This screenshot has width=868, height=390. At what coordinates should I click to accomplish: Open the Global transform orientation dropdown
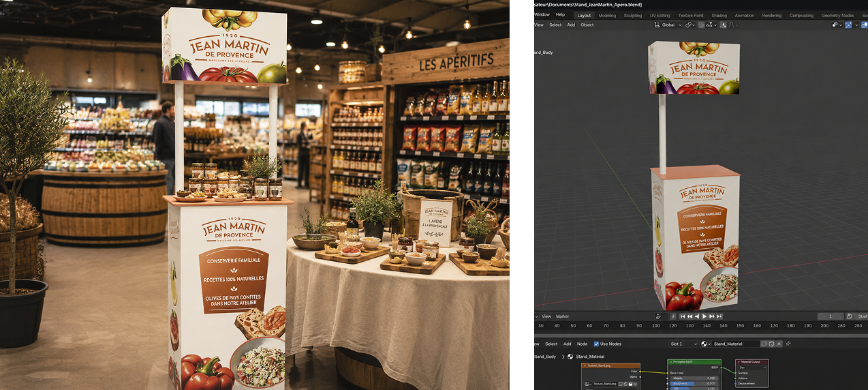668,25
